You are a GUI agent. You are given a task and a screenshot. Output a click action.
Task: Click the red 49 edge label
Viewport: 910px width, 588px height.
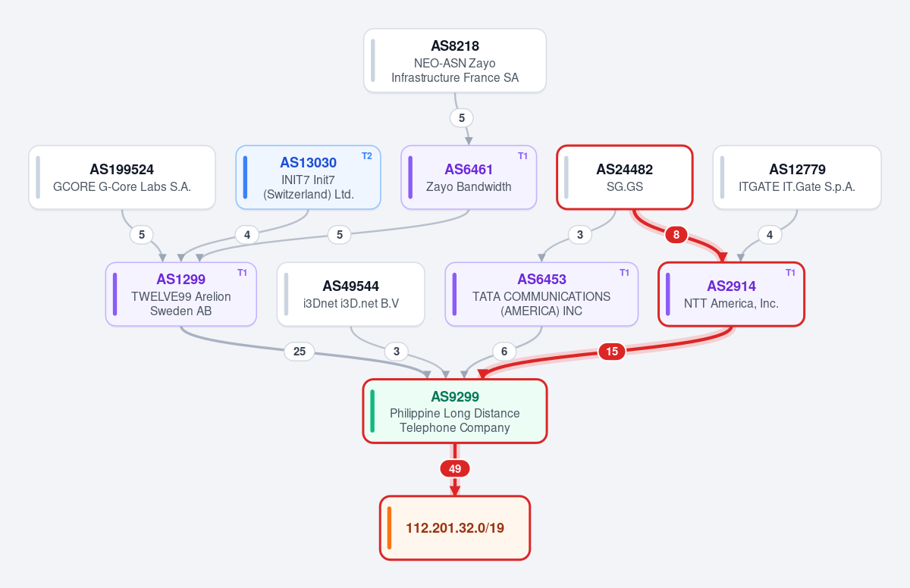455,469
